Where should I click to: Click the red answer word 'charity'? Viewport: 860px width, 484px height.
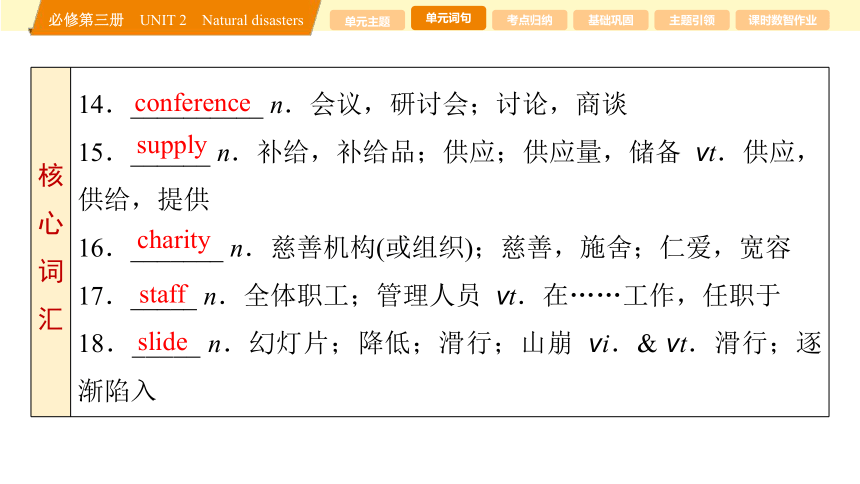[x=174, y=241]
